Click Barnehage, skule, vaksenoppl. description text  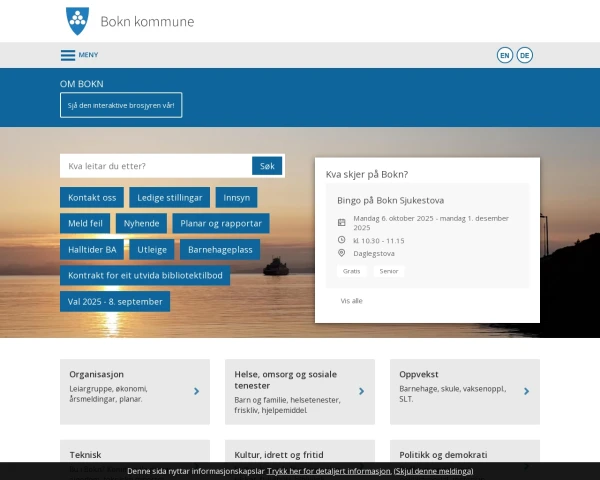pyautogui.click(x=453, y=393)
